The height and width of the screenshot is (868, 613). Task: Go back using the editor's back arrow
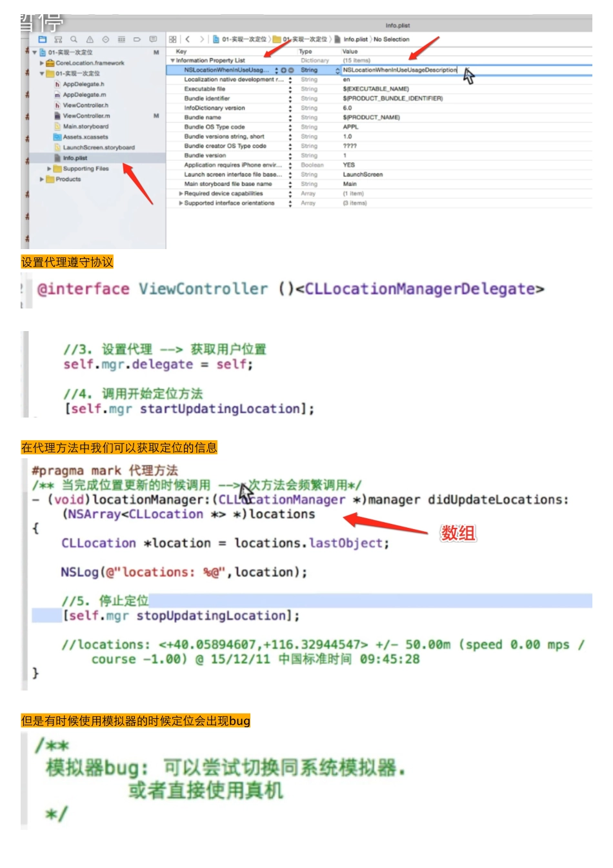click(188, 39)
